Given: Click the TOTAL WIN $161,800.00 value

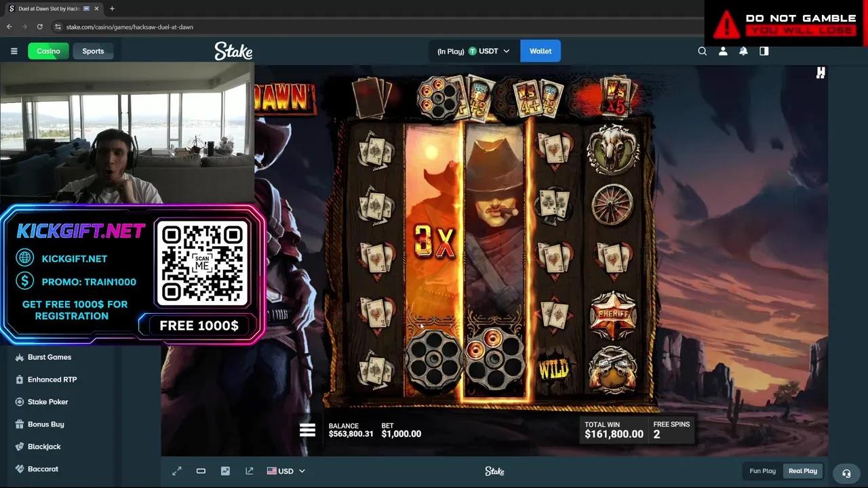Looking at the screenshot, I should (614, 434).
